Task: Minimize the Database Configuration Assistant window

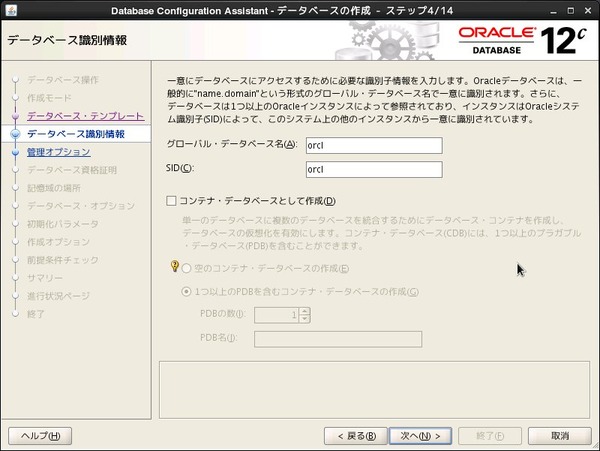Action: [x=553, y=11]
